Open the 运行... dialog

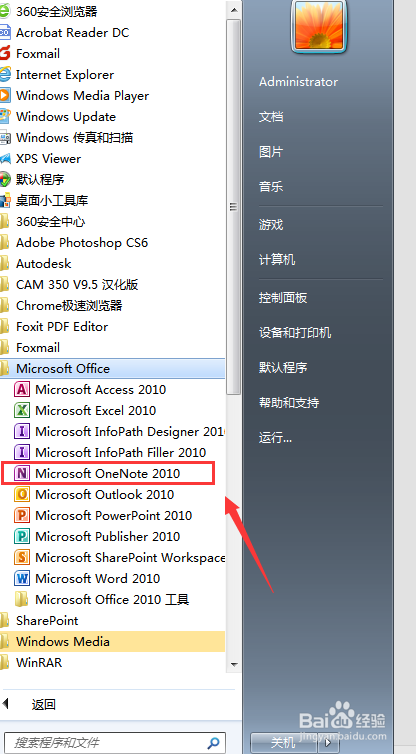pos(276,438)
